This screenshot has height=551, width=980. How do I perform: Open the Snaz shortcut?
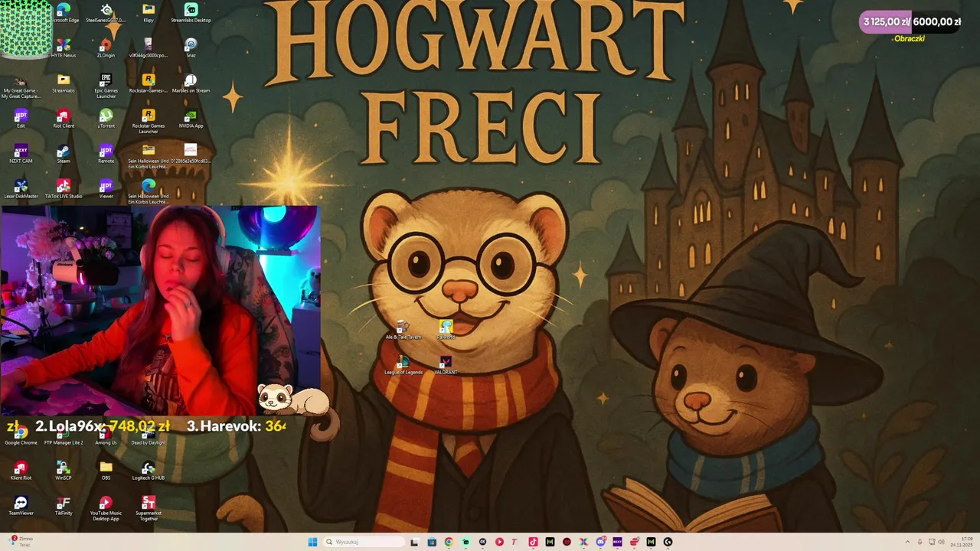[x=191, y=48]
